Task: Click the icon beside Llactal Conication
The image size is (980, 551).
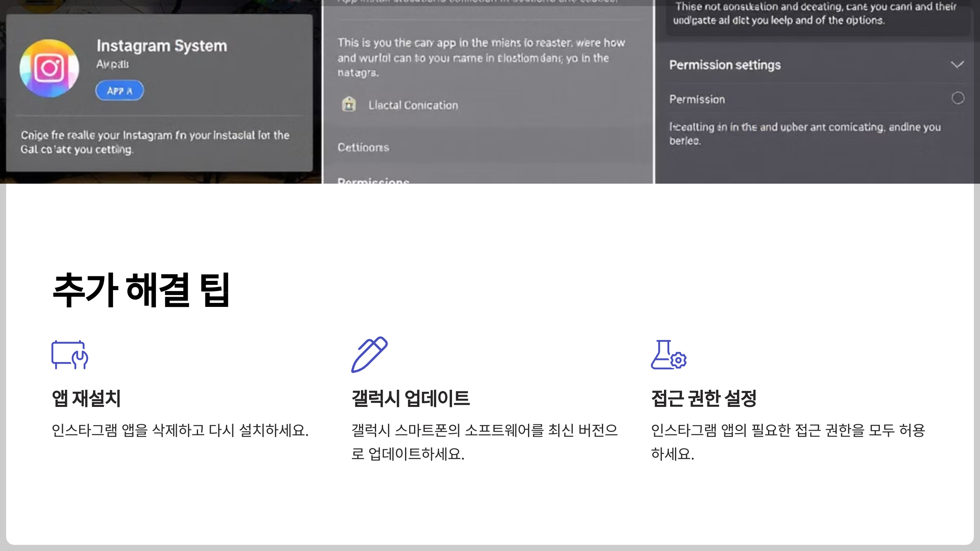Action: pos(349,104)
